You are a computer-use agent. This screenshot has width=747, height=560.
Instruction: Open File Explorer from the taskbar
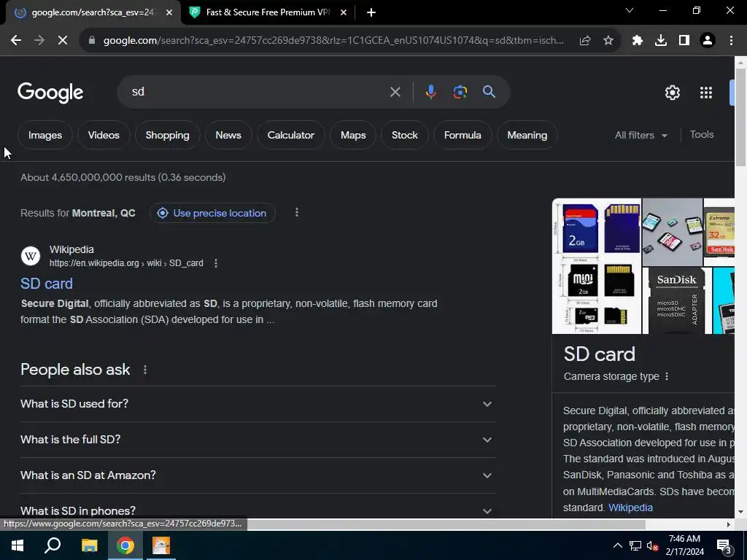[x=89, y=545]
